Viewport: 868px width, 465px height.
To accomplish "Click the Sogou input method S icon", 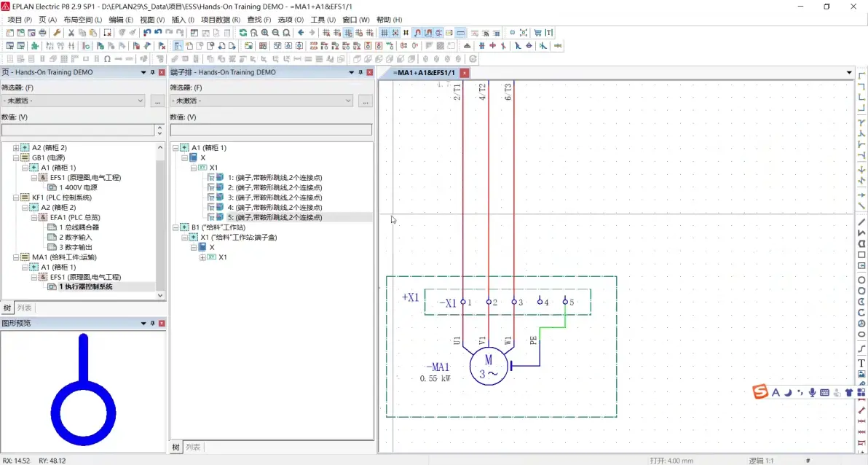I will pyautogui.click(x=760, y=392).
